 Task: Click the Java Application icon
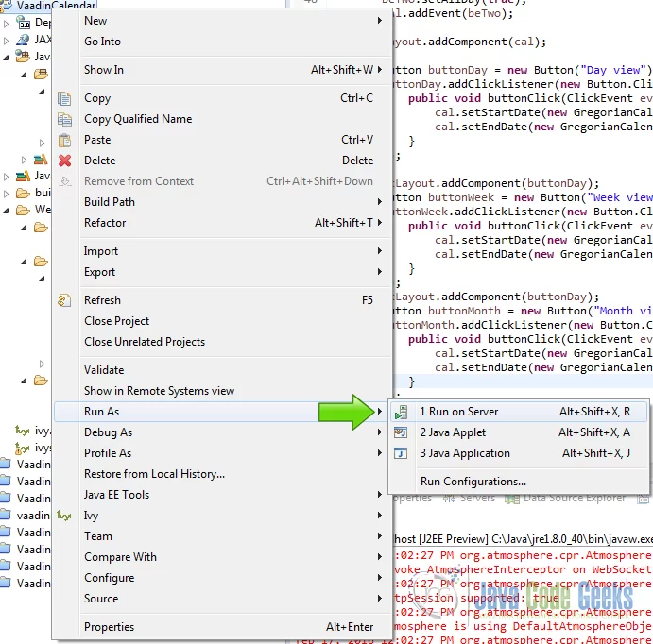(x=401, y=453)
